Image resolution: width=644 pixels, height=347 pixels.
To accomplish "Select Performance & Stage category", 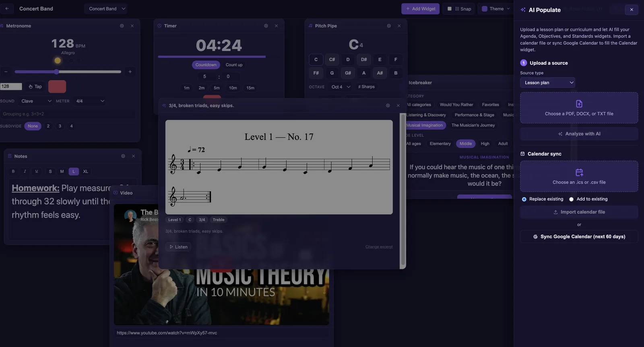I will tap(475, 115).
